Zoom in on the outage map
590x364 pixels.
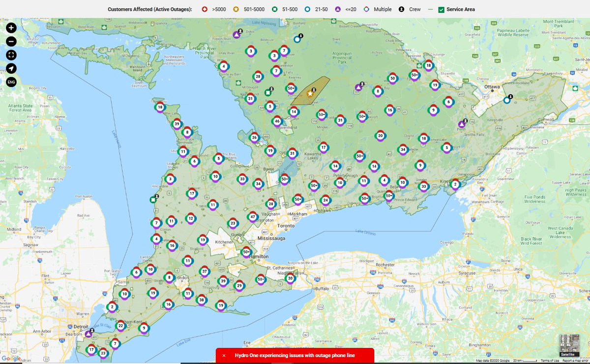tap(12, 28)
